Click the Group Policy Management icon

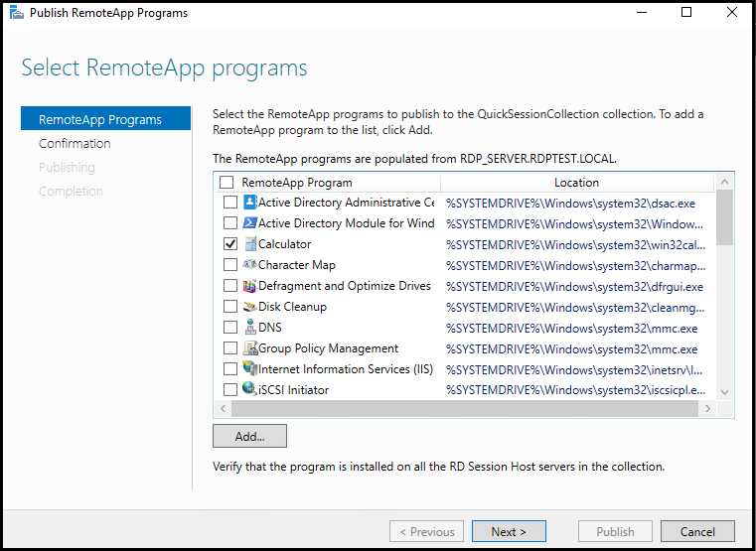pyautogui.click(x=249, y=347)
